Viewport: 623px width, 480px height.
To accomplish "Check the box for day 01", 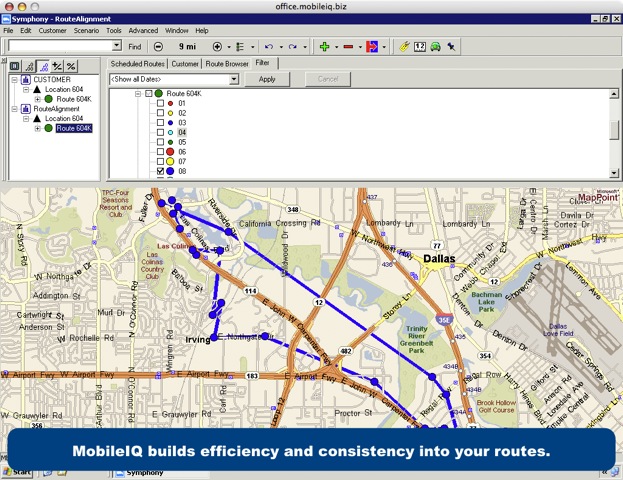I will pyautogui.click(x=158, y=104).
